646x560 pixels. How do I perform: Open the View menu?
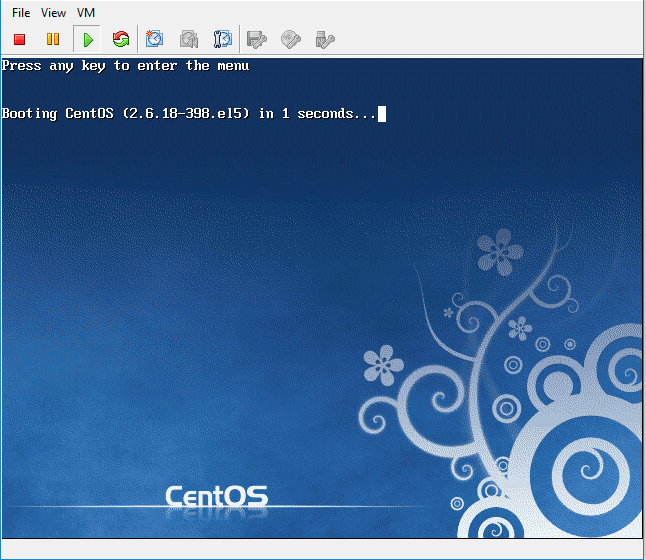pos(54,13)
